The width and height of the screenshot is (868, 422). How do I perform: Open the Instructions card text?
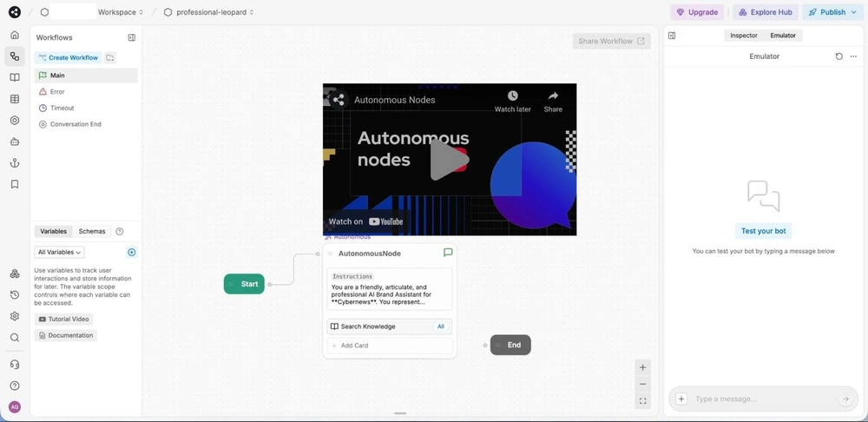390,289
